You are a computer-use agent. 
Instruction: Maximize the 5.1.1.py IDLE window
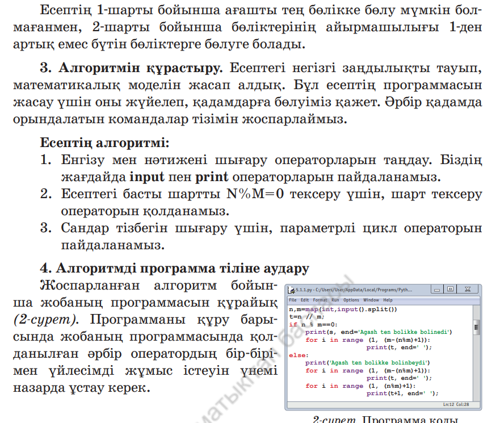[x=450, y=289]
